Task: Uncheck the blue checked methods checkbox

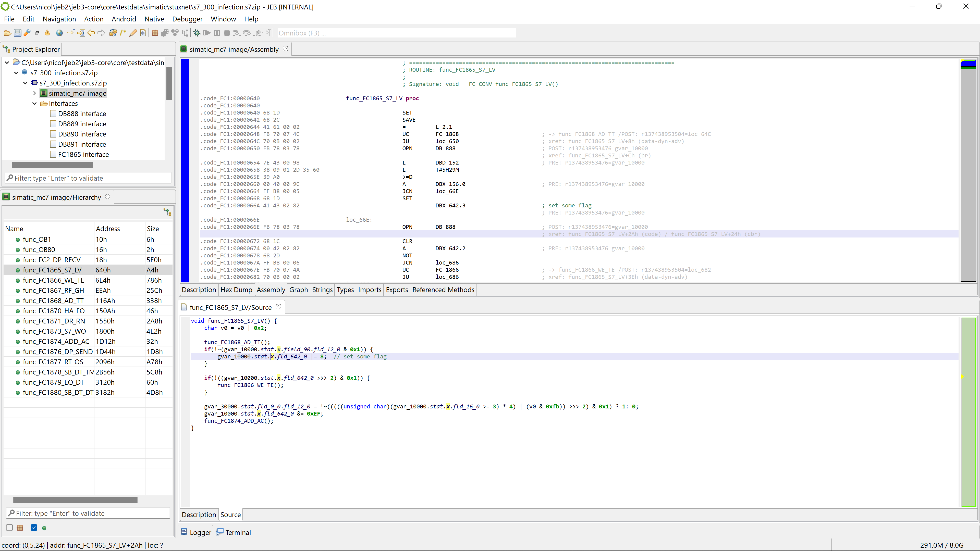Action: coord(34,528)
